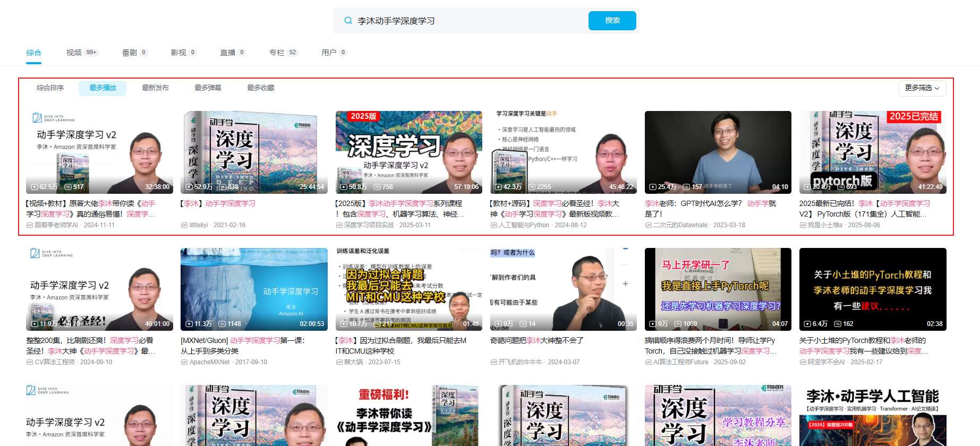The image size is (980, 446).
Task: Open the iceberg 动手学深度学习 Amazon AI thumbnail
Action: [254, 289]
